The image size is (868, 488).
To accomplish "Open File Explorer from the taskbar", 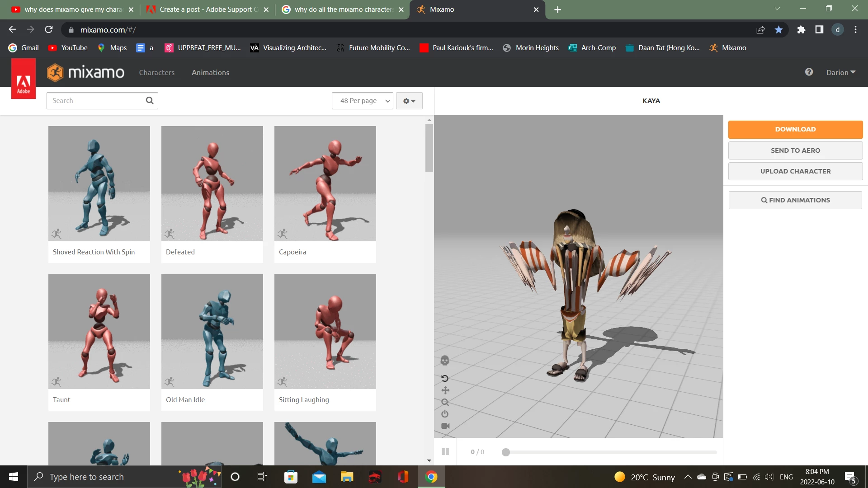I will pyautogui.click(x=347, y=477).
